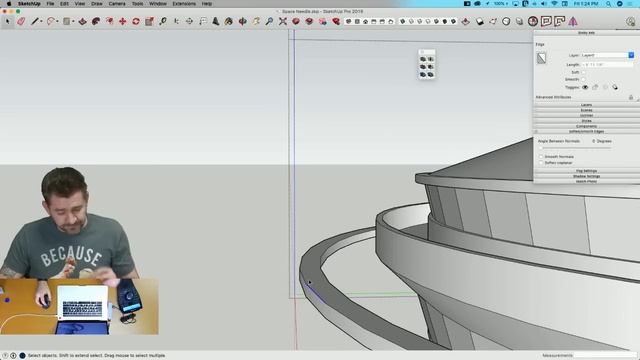Switch to Front view house icon
The width and height of the screenshot is (640, 360).
click(x=365, y=21)
